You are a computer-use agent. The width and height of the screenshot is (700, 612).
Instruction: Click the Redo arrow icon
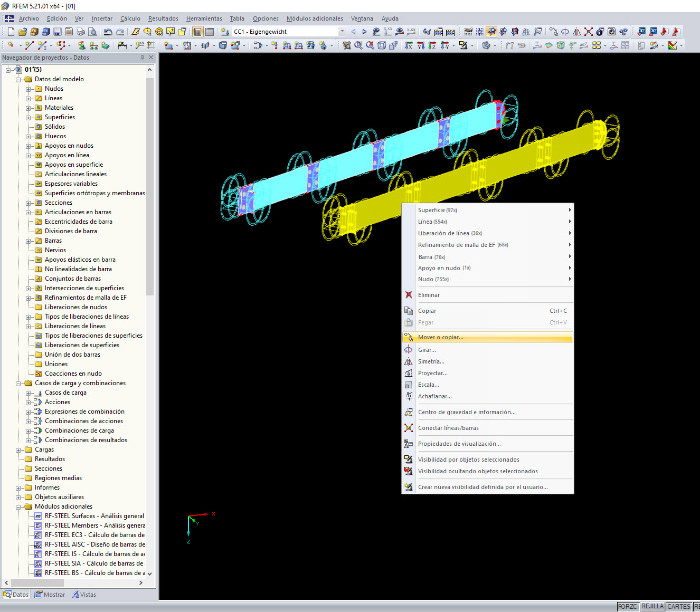[x=120, y=32]
